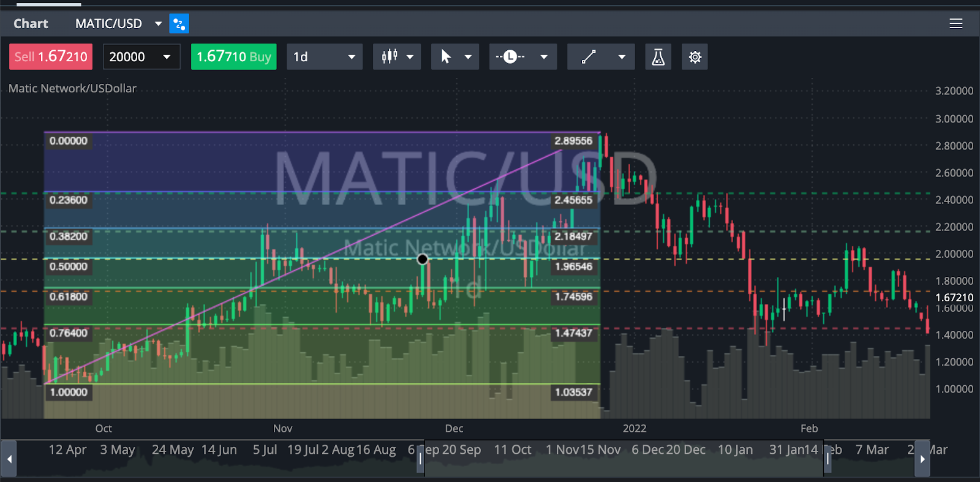This screenshot has width=980, height=482.
Task: Click the 1.03537 Fibonacci price label
Action: [x=574, y=392]
